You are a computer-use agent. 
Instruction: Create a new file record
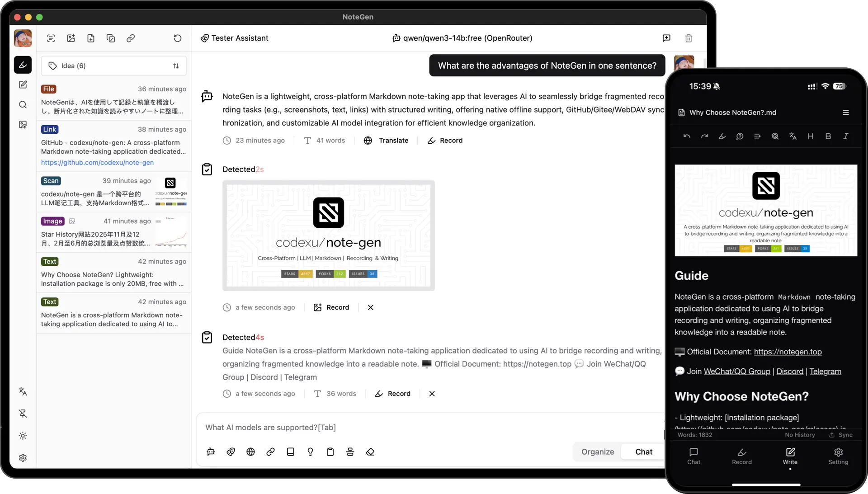click(91, 38)
